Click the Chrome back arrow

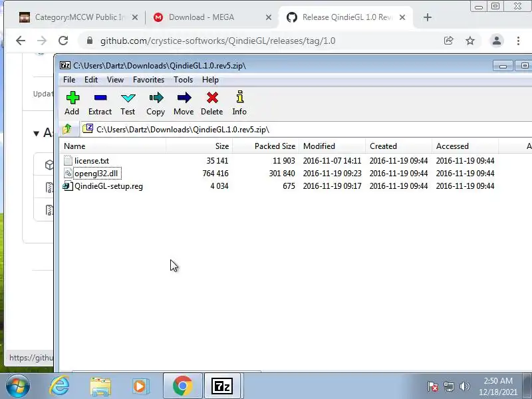click(x=21, y=41)
